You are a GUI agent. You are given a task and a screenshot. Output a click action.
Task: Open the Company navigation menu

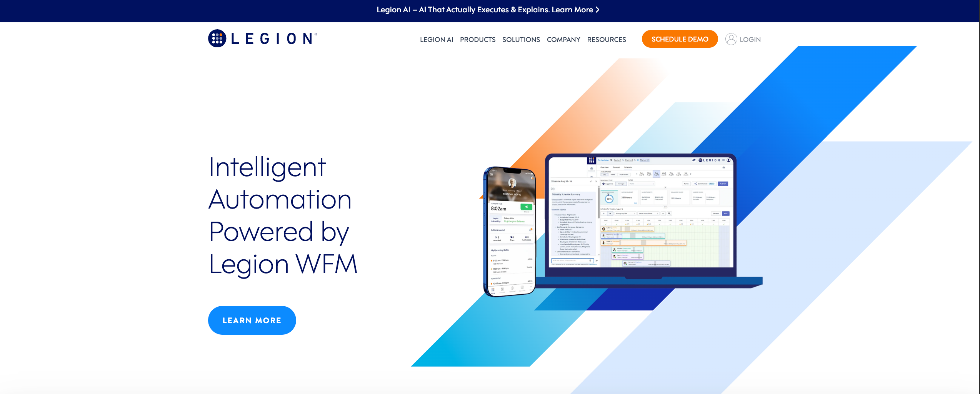coord(563,40)
